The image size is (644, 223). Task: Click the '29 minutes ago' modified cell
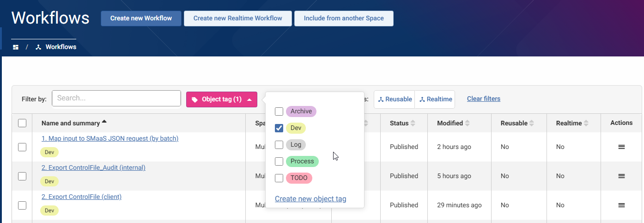(459, 205)
